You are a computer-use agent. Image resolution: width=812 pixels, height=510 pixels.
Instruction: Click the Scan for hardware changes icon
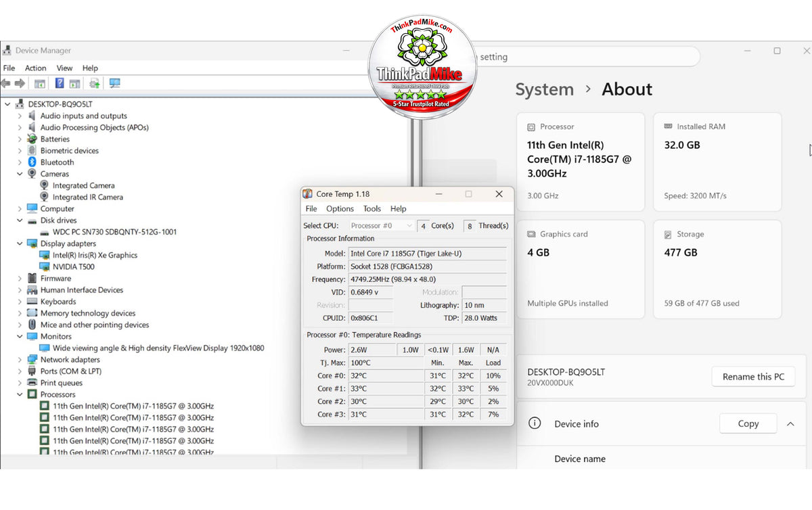115,83
